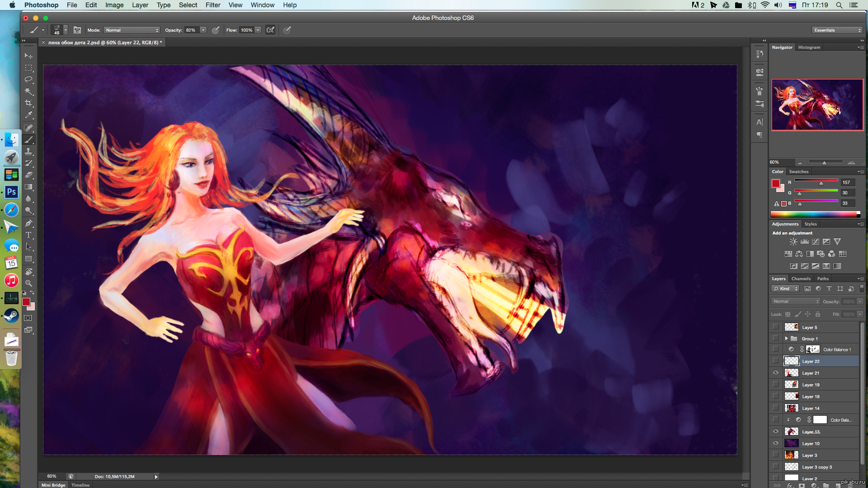This screenshot has height=488, width=868.
Task: Select the Rectangular Marquee tool
Action: pos(29,68)
